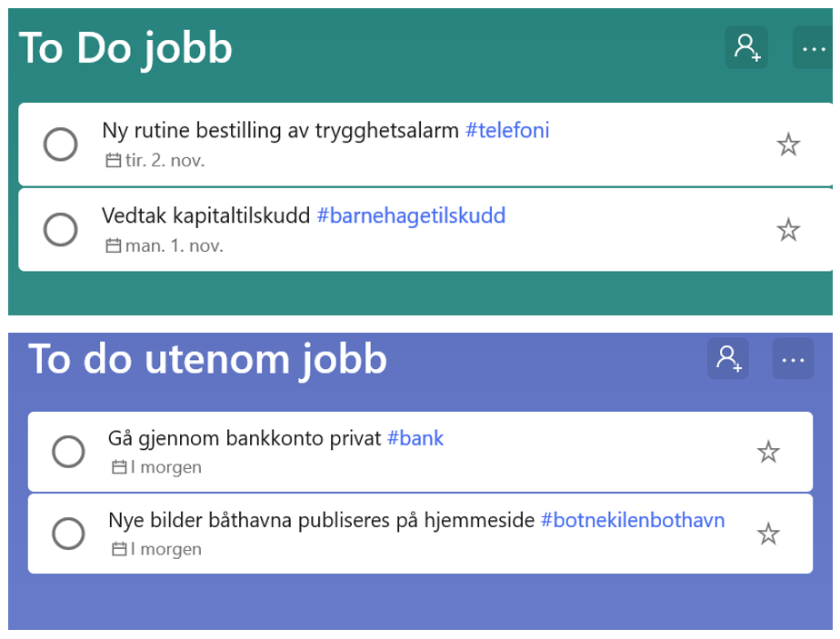Click the calendar icon beside tir. 2. nov.
This screenshot has width=840, height=639.
tap(114, 161)
